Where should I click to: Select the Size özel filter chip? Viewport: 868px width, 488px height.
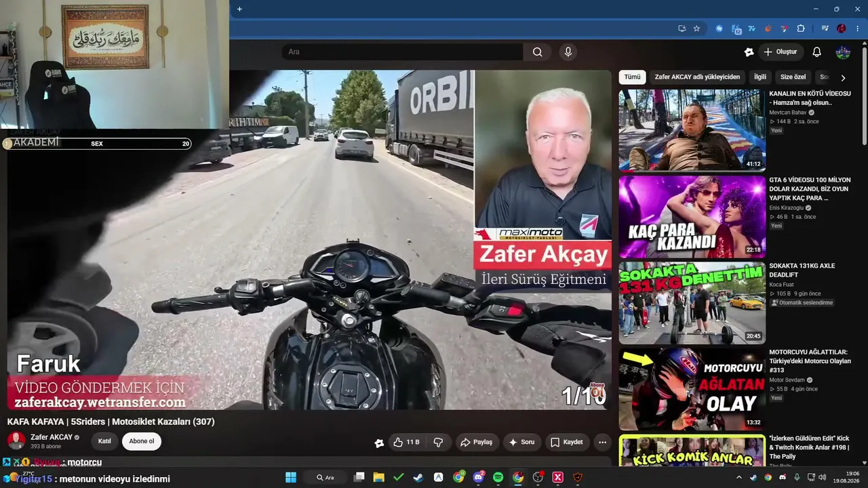point(793,77)
